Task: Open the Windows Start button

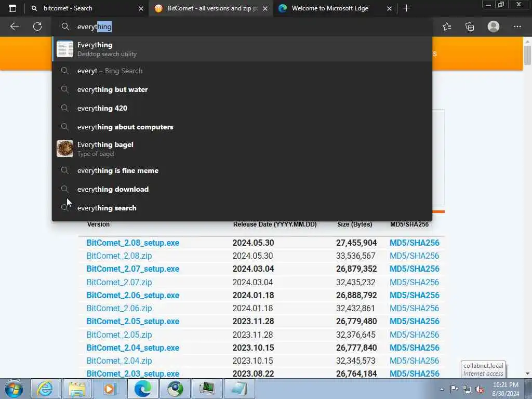Action: point(14,389)
